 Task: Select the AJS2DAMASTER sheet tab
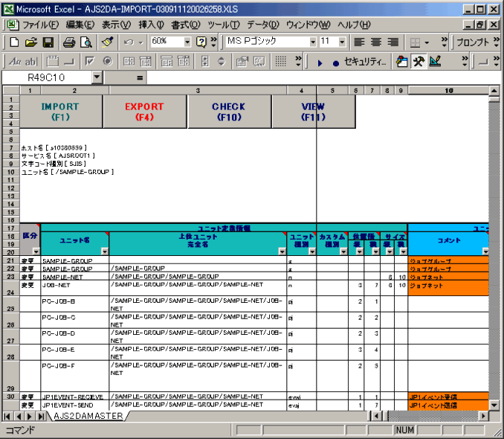[x=88, y=416]
